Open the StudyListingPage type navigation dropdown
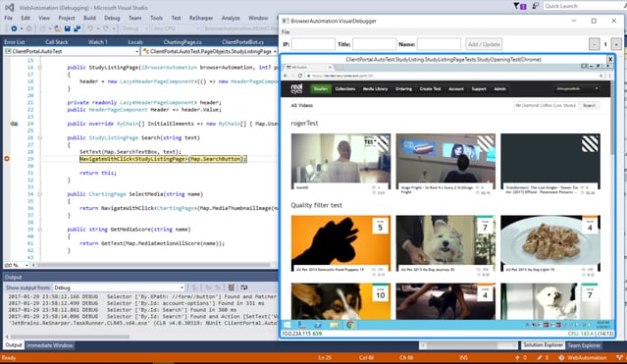 210,51
